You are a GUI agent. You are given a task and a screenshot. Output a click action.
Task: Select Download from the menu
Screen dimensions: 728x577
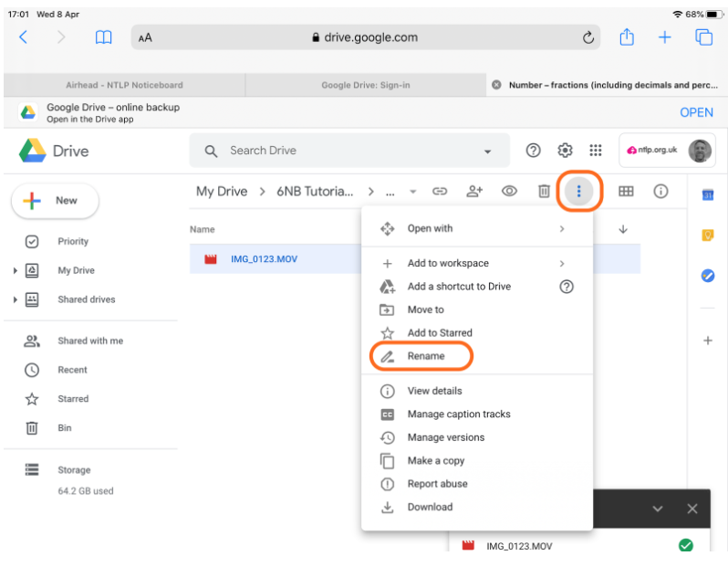(477, 508)
